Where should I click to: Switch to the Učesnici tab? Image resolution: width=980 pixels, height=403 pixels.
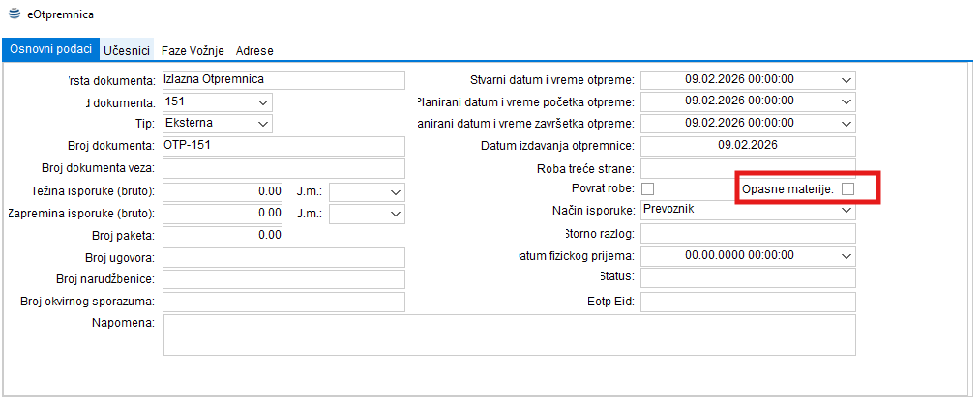click(126, 49)
